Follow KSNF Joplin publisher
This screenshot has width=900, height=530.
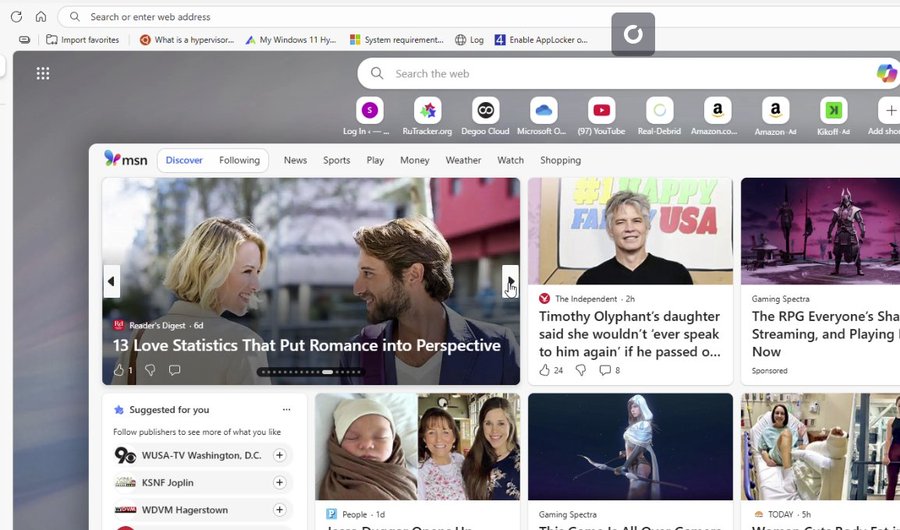280,482
